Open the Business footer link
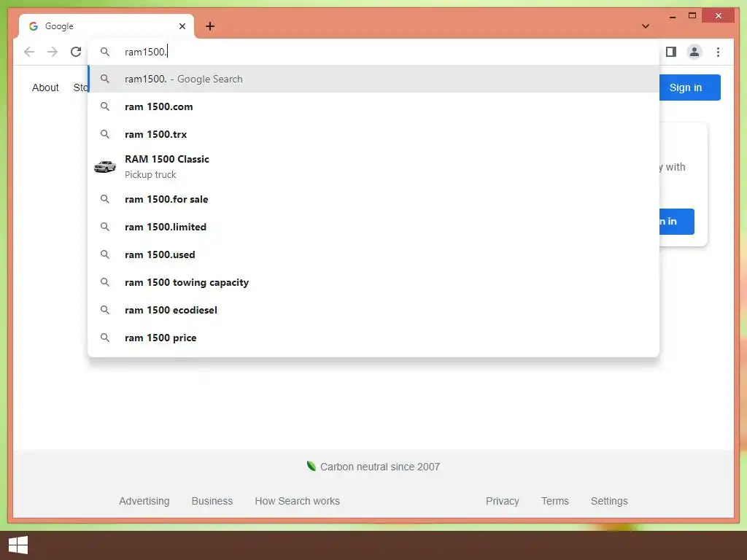 coord(212,501)
